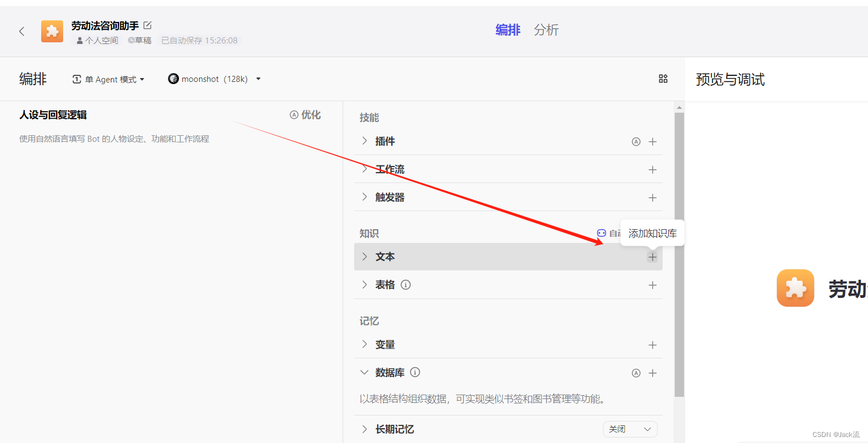Click the grid layout icon in toolbar
The image size is (868, 443).
click(663, 79)
